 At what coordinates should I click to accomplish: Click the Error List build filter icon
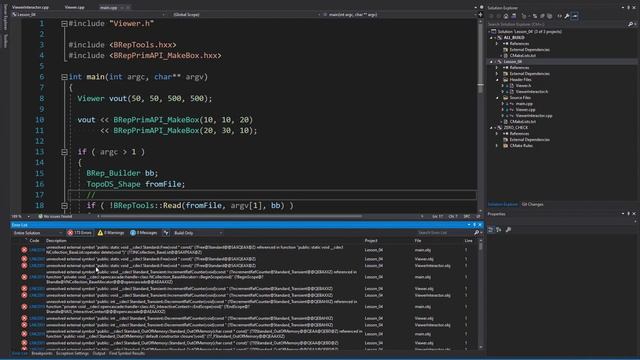[x=166, y=233]
